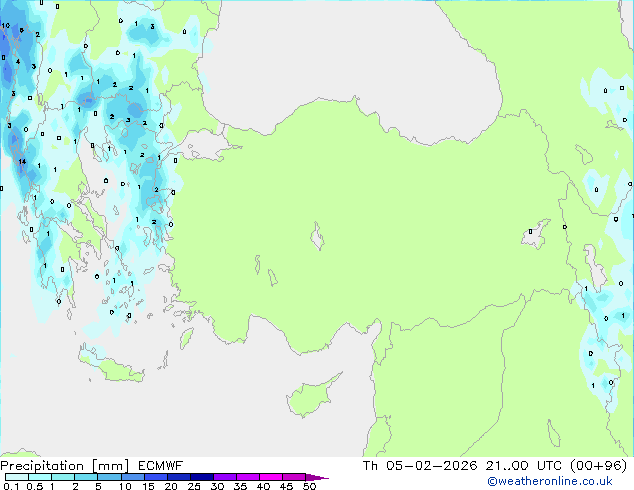634x490 pixels.
Task: Click the 10–15 mm legend swatch
Action: tap(133, 477)
